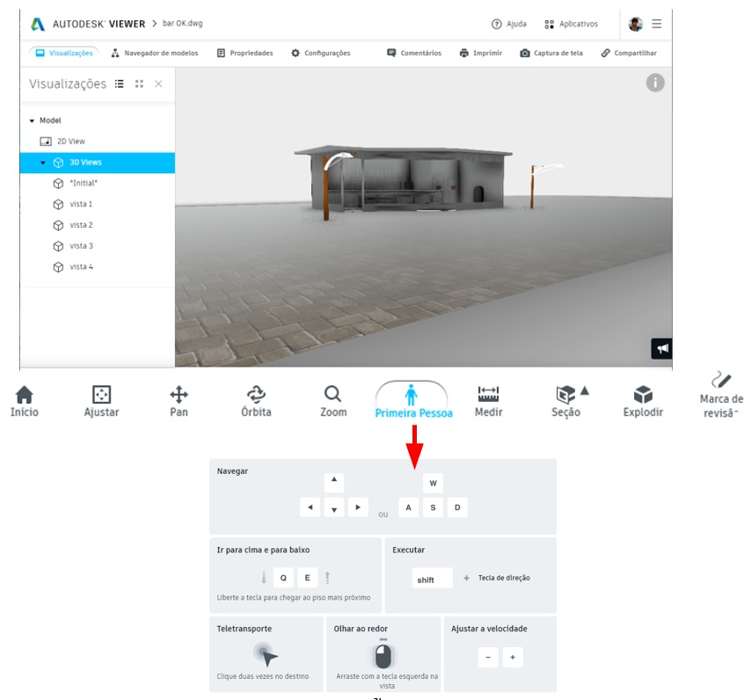Screen dimensions: 751x700
Task: Click the S key in Navegar
Action: click(433, 507)
